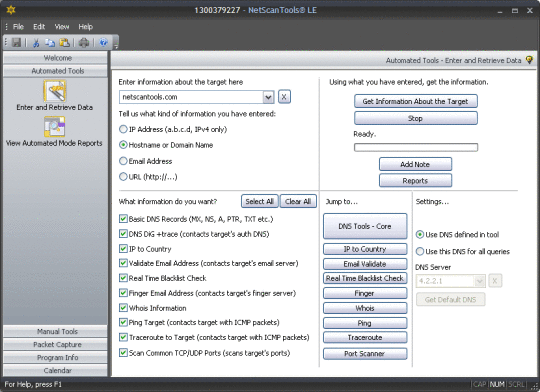Toggle the Real Time Blacklist Check checkbox
The height and width of the screenshot is (392, 540).
(123, 278)
